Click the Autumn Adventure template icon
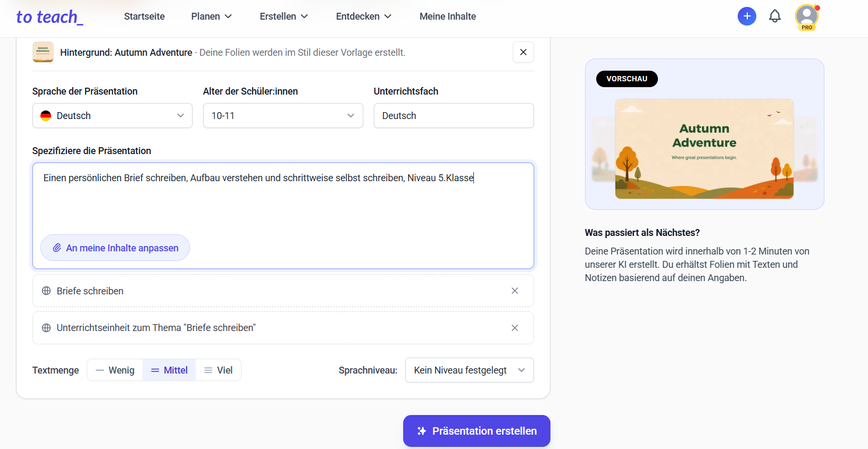Viewport: 868px width, 449px height. 43,52
